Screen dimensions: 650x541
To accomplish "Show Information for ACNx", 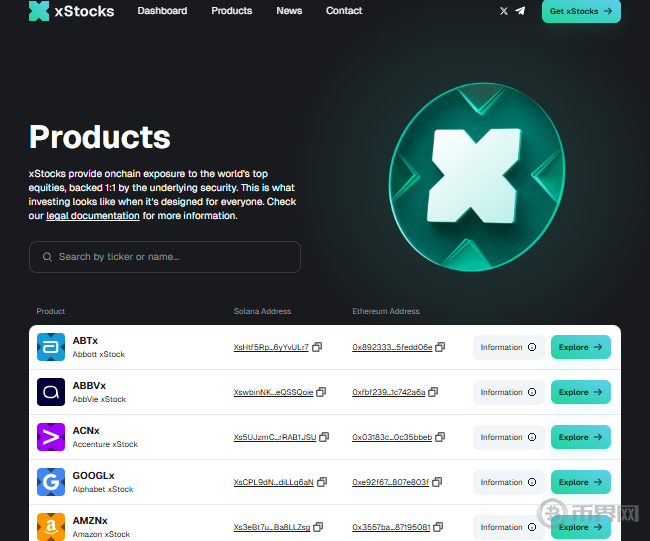I will tap(508, 437).
